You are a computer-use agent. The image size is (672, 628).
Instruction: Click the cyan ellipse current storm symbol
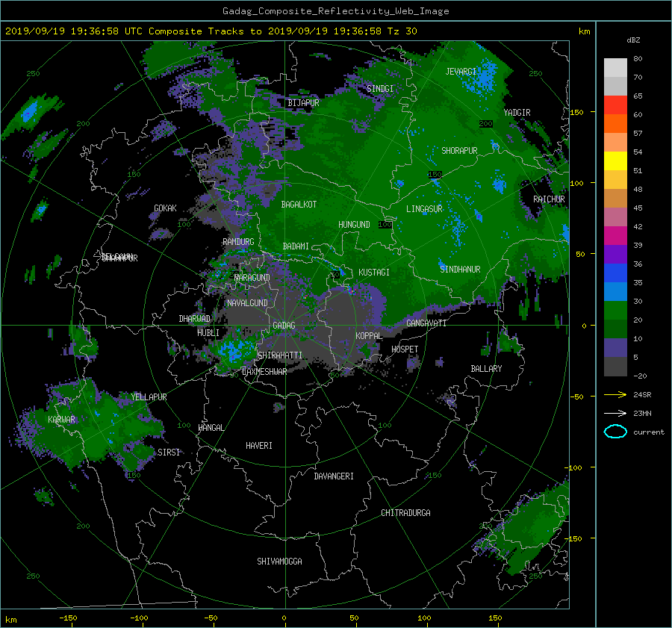click(x=615, y=432)
